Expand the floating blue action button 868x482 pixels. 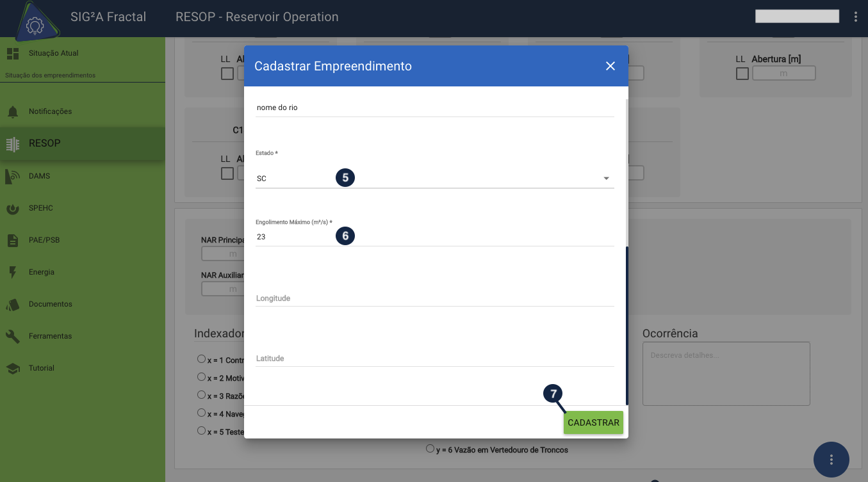point(831,459)
